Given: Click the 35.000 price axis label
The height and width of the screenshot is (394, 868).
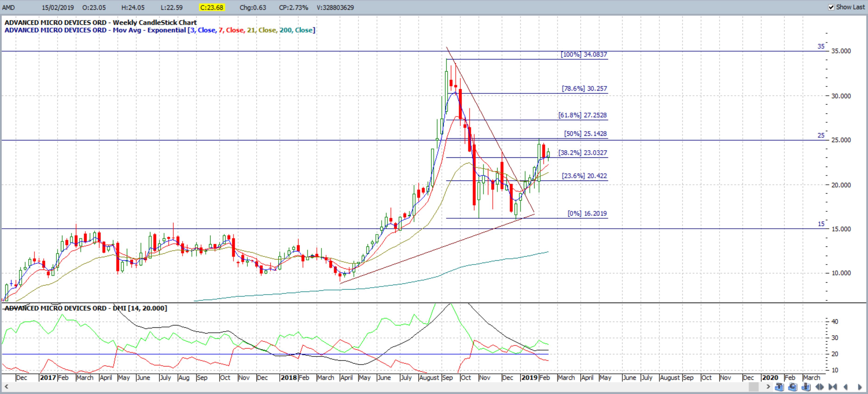Looking at the screenshot, I should pyautogui.click(x=841, y=51).
